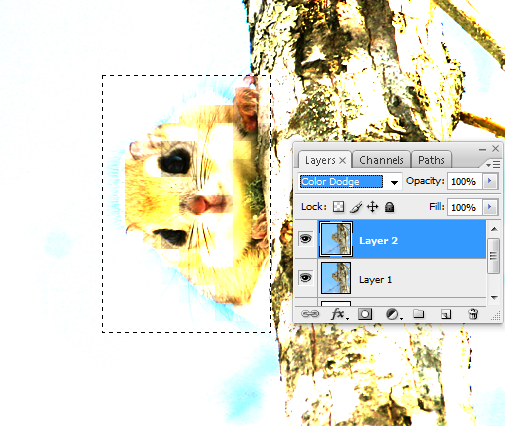Hide Layer 1 visibility eye
The height and width of the screenshot is (426, 505).
tap(305, 277)
